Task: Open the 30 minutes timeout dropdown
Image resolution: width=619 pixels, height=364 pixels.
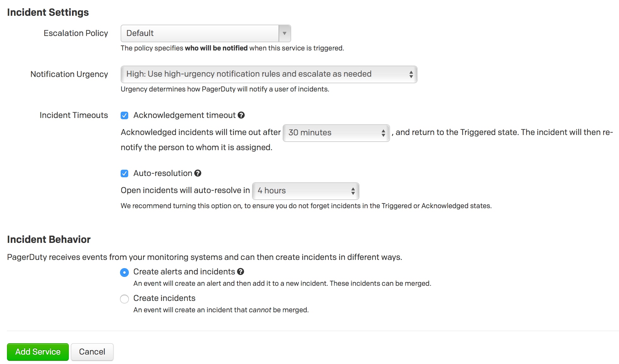Action: tap(336, 133)
